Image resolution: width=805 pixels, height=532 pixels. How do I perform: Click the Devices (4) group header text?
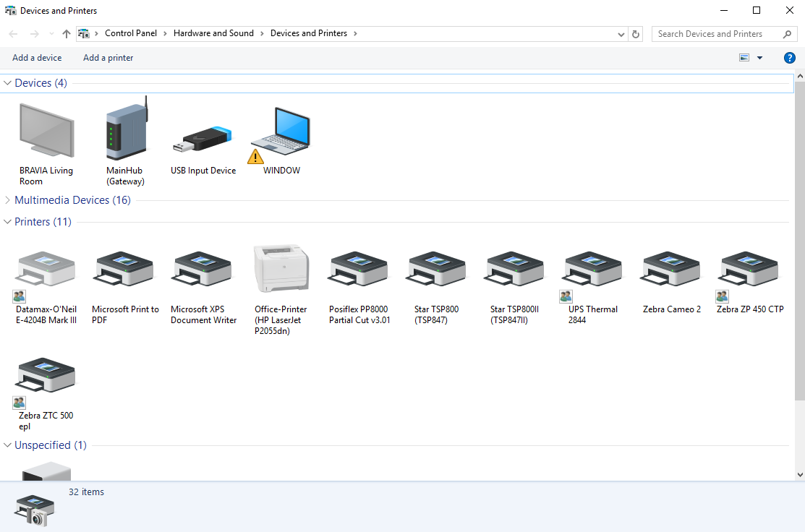[x=41, y=83]
